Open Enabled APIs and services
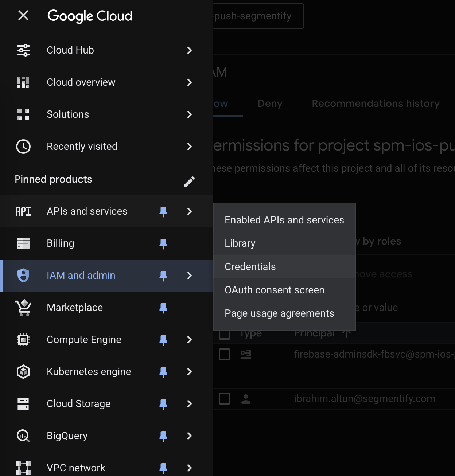The image size is (455, 476). click(284, 220)
